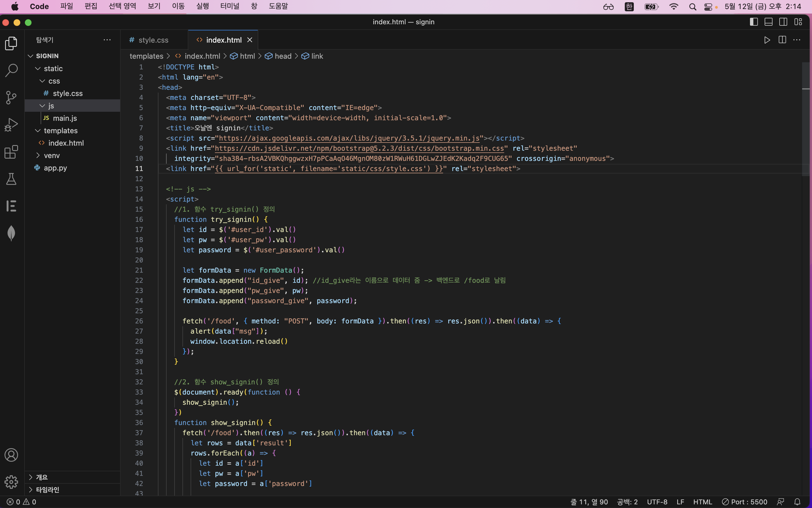Screen dimensions: 812x508
Task: Click the head breadcrumb item
Action: [278, 56]
